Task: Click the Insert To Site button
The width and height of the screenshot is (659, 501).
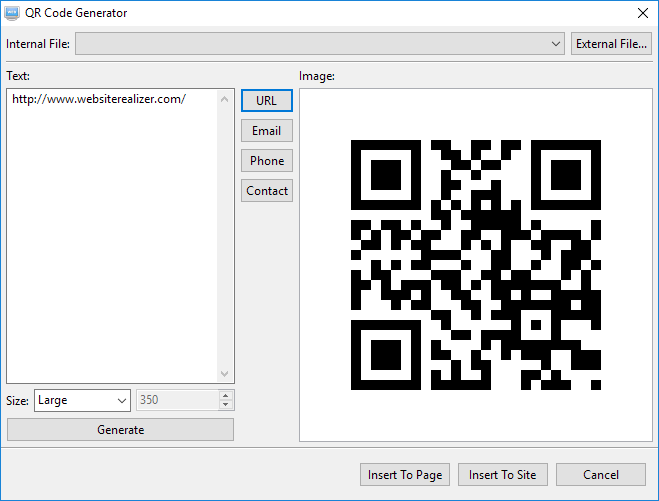Action: (503, 475)
